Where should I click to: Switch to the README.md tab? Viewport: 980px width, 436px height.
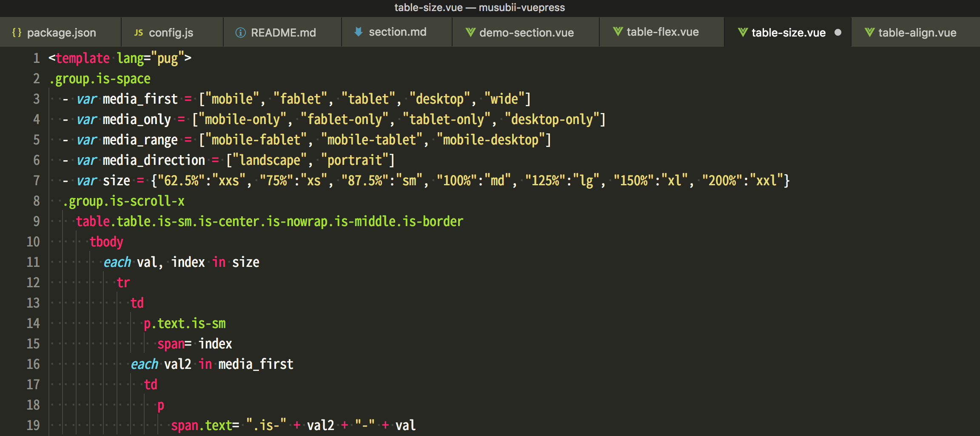pos(283,32)
